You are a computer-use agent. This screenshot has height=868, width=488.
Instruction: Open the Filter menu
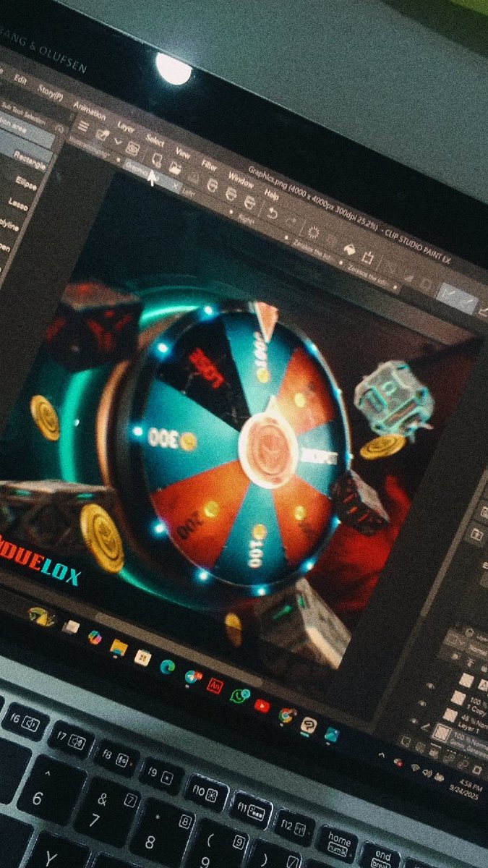click(210, 165)
